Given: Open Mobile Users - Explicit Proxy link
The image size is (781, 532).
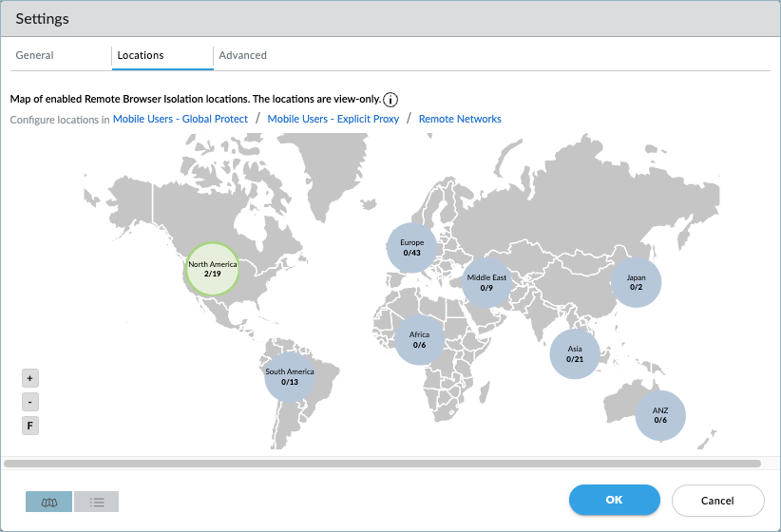Looking at the screenshot, I should [332, 119].
